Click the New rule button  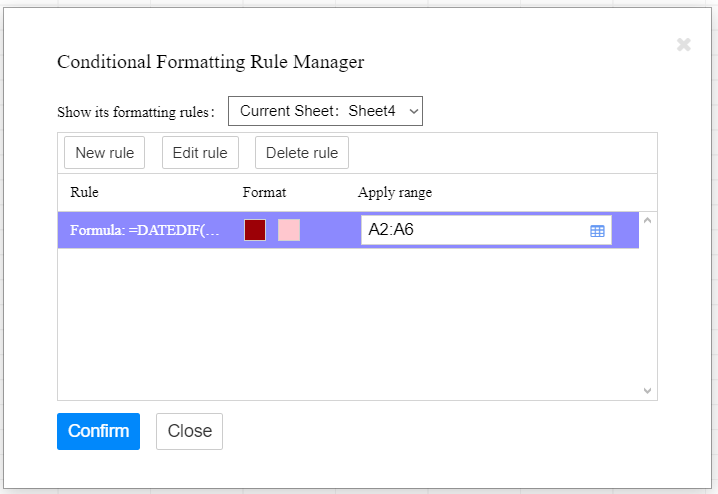coord(104,153)
